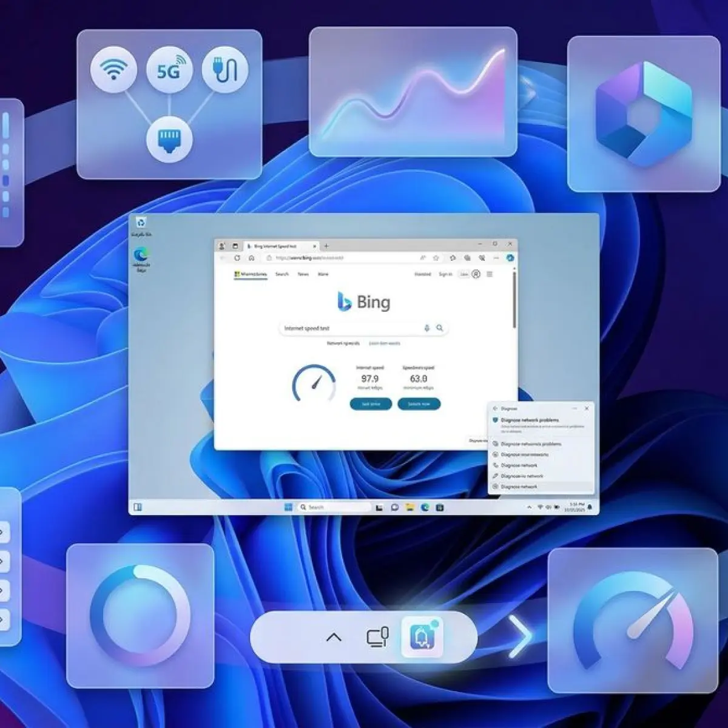The width and height of the screenshot is (728, 728).
Task: Click the 97.9 internet speed value
Action: [x=369, y=379]
